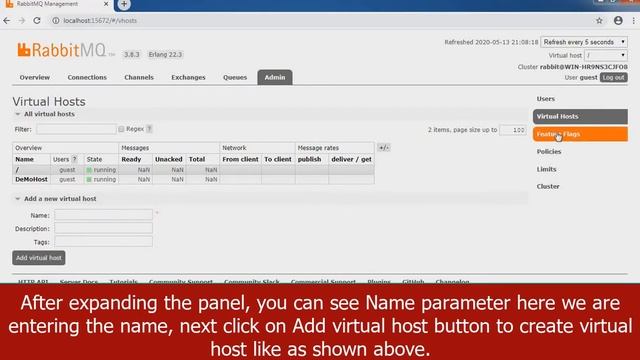Open a new browser tab with the plus

(x=124, y=4)
